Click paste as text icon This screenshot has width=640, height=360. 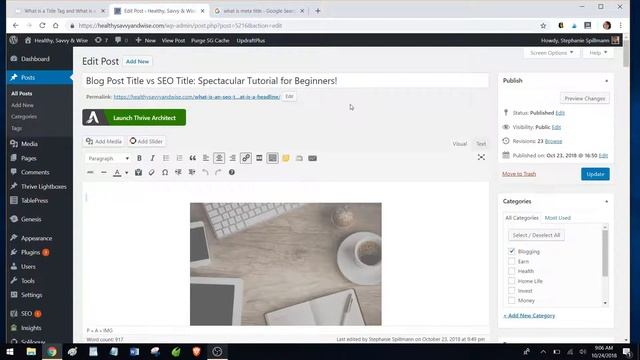click(138, 172)
